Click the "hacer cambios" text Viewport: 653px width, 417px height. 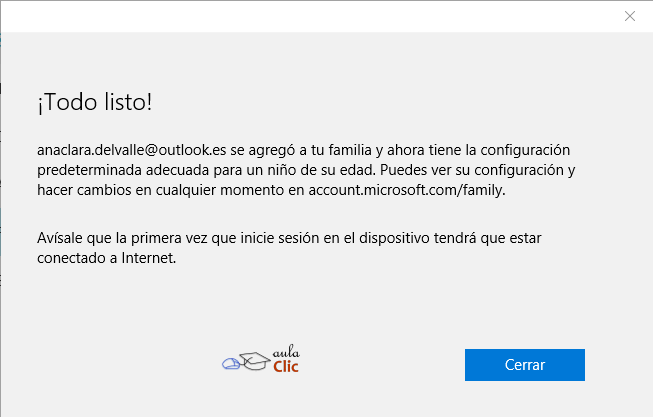coord(82,188)
